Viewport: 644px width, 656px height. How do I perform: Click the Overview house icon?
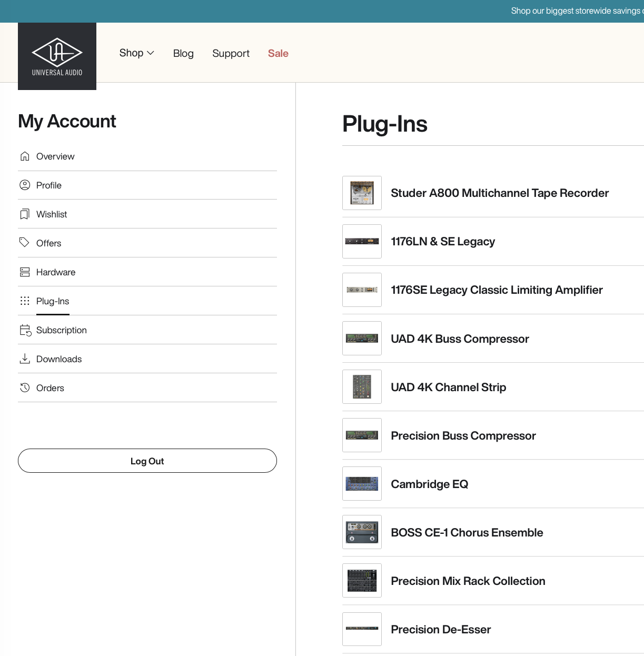(25, 156)
